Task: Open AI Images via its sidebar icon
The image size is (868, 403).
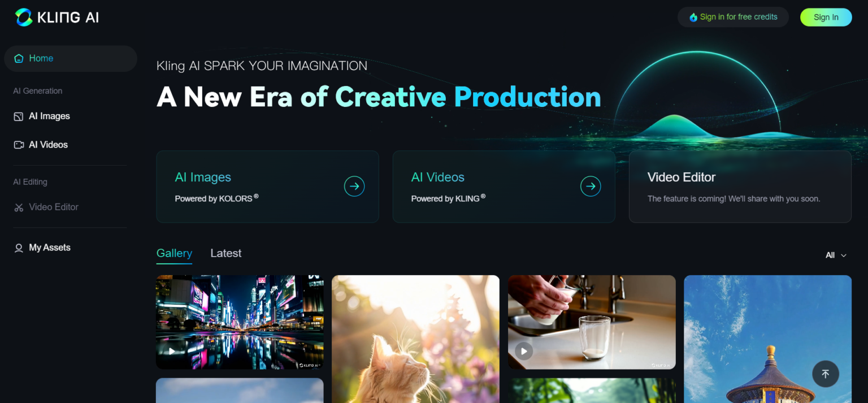Action: pyautogui.click(x=19, y=116)
